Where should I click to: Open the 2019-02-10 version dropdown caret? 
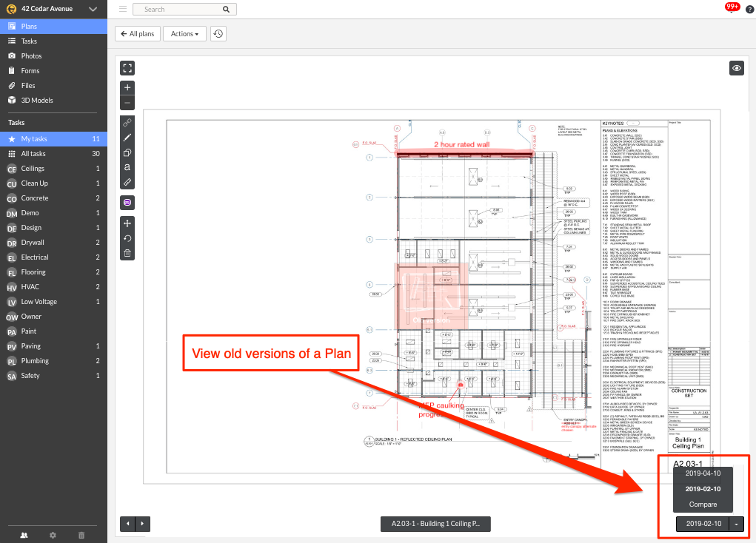click(736, 524)
